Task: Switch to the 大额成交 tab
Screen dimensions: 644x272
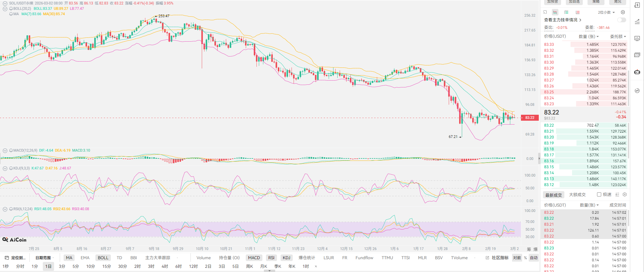Action: pyautogui.click(x=577, y=195)
